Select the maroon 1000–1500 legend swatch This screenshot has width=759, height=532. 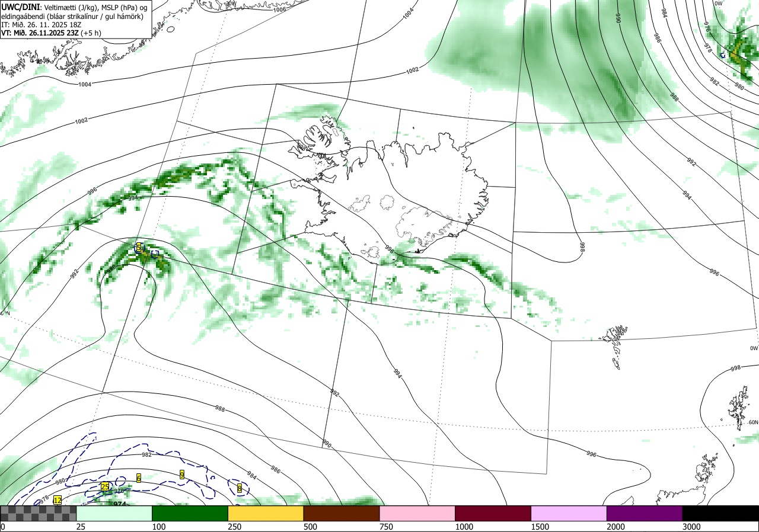(493, 513)
